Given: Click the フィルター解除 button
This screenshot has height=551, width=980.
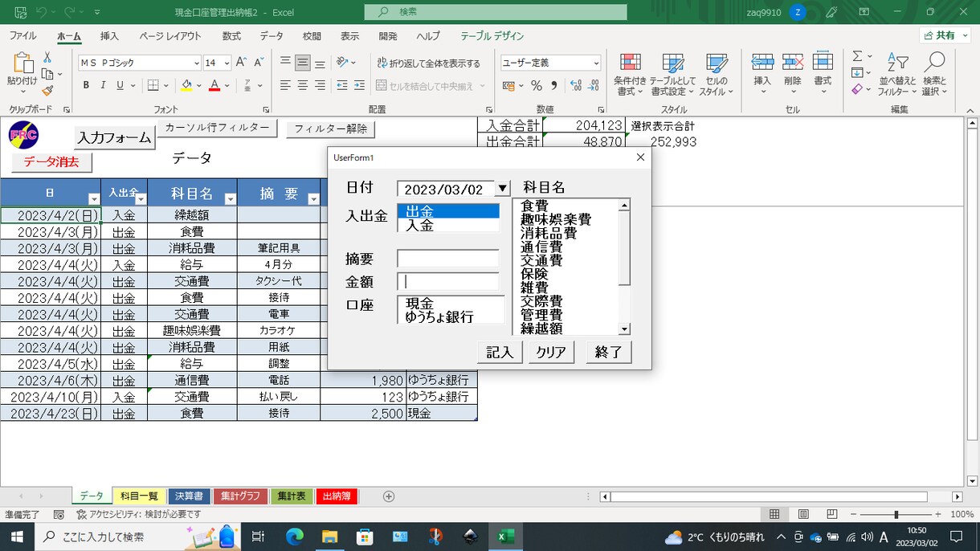Looking at the screenshot, I should (330, 129).
